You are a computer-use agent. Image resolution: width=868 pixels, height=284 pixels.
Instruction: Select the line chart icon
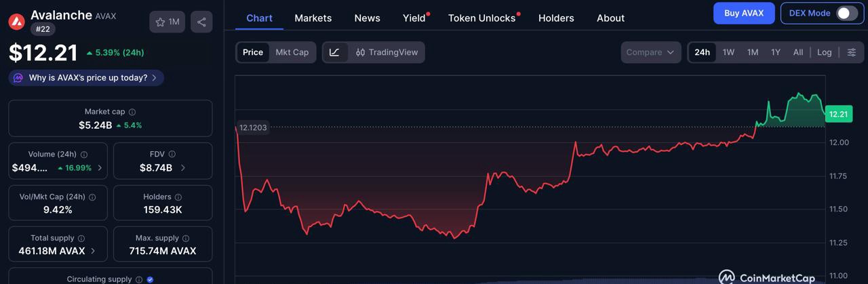coord(335,52)
